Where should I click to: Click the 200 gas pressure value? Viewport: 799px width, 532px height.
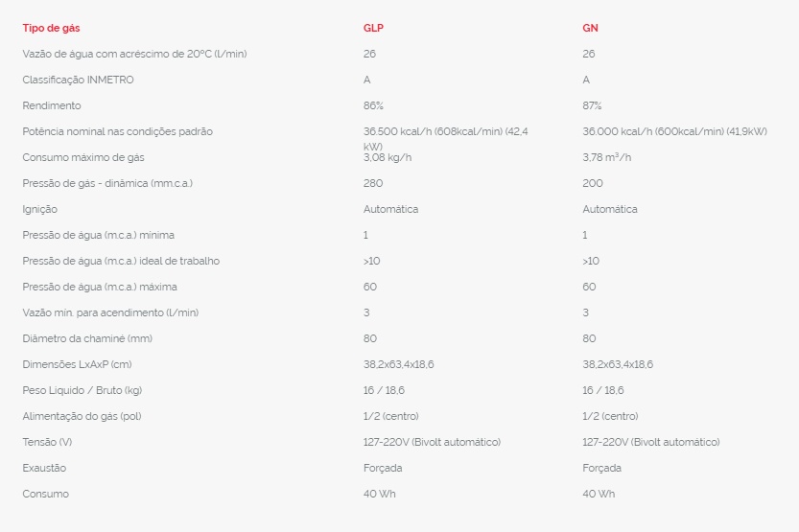592,183
